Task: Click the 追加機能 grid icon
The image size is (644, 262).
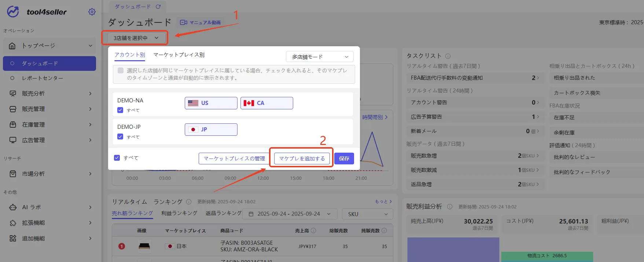Action: [13, 239]
